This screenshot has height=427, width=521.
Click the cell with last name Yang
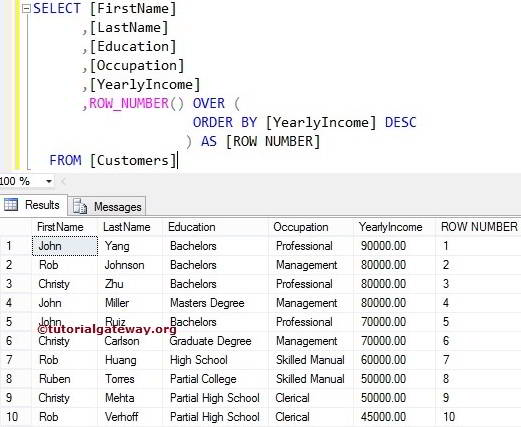(130, 246)
